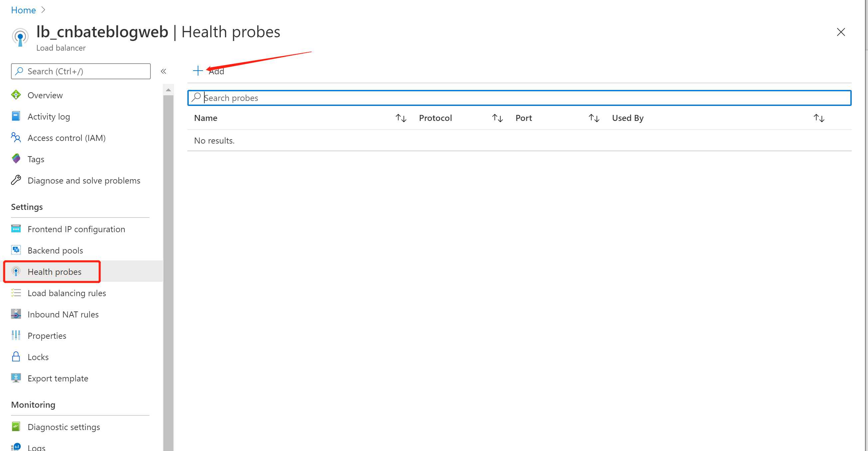Select the Diagnose and solve problems menu

[84, 180]
